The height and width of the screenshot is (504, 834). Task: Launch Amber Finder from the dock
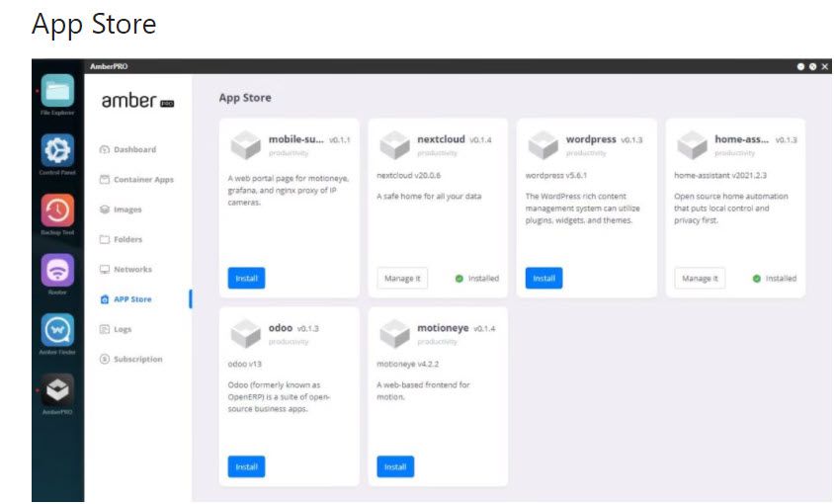click(x=57, y=330)
